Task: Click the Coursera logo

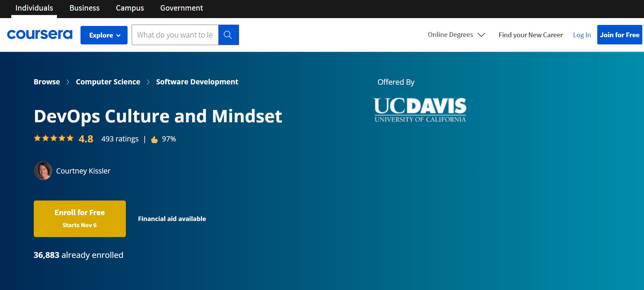Action: [40, 34]
